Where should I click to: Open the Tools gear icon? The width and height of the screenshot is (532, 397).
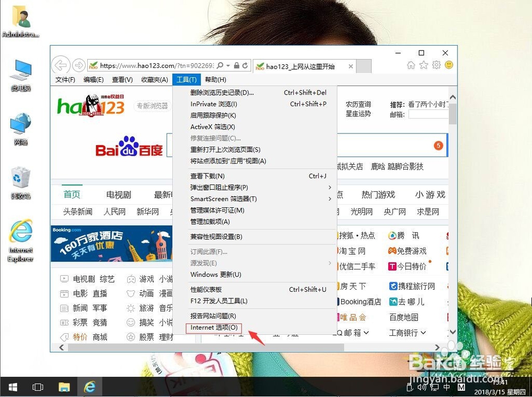(x=436, y=65)
